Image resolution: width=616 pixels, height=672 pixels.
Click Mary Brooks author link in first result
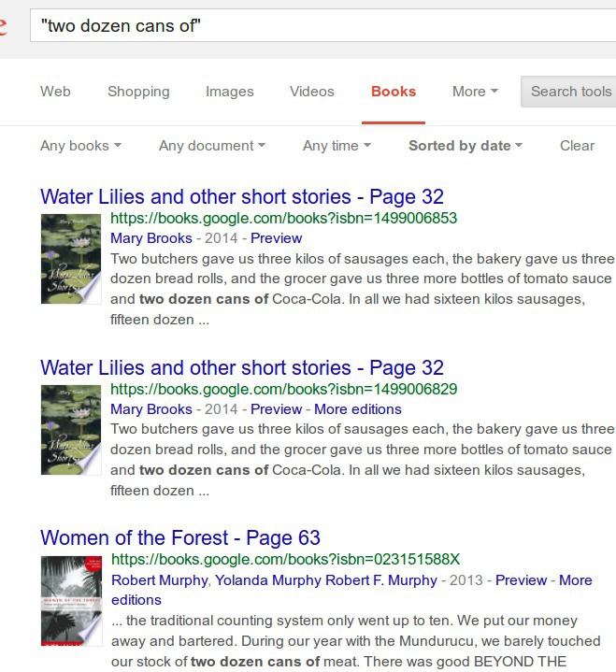151,238
